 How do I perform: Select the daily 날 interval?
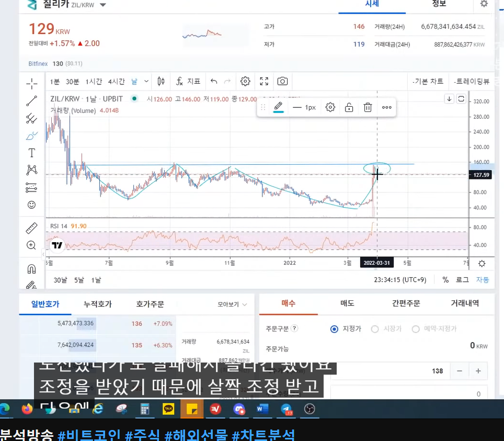pos(134,82)
